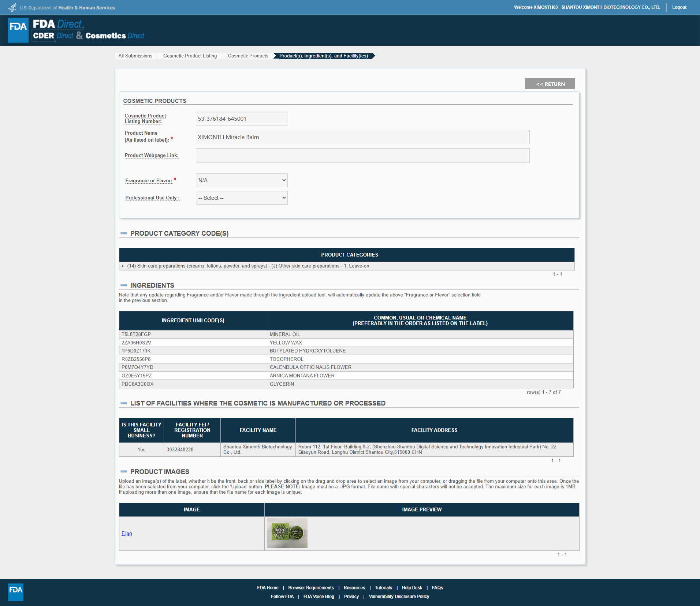Screen dimensions: 700x606
Task: Go to Cosmetic Products breadcrumb
Action: click(x=248, y=56)
